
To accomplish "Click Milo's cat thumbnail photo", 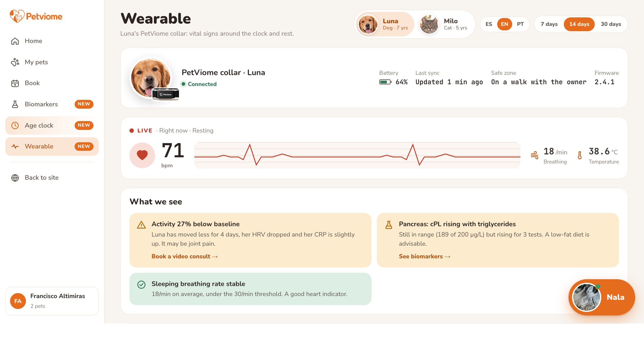I will tap(429, 24).
